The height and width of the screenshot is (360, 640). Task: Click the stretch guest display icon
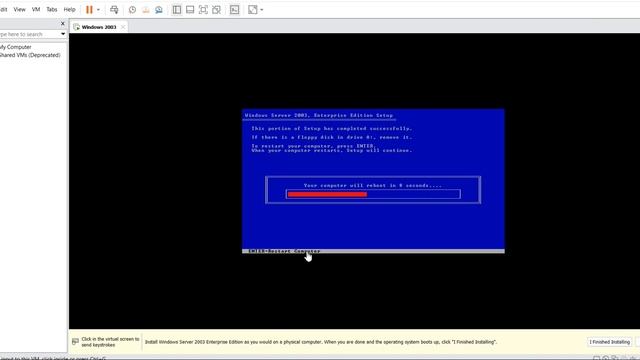[253, 10]
